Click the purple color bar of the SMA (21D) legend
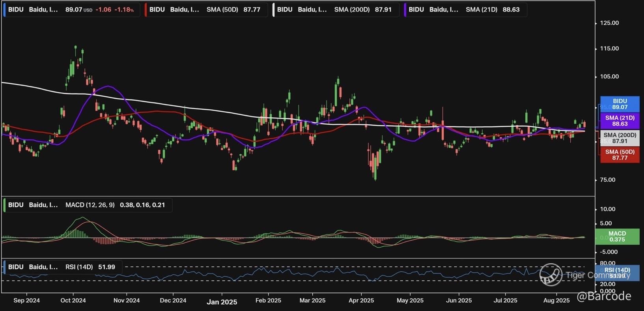Screen dimensions: 644x311 click(405, 9)
